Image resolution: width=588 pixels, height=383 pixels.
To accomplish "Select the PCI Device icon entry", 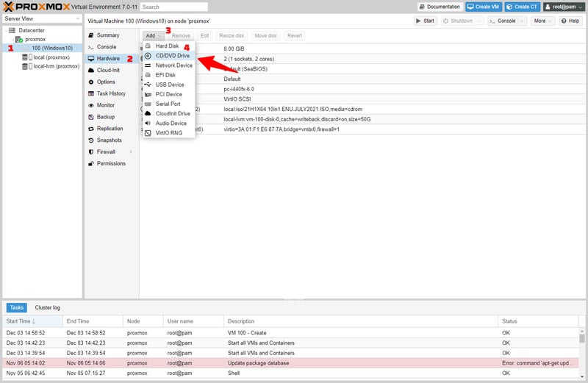I will pos(148,94).
